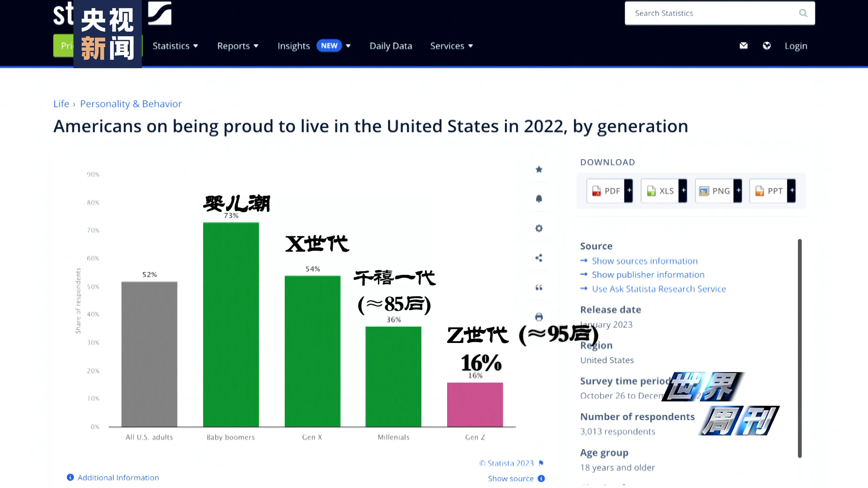The image size is (868, 488).
Task: Expand the Reports dropdown menu
Action: click(x=238, y=46)
